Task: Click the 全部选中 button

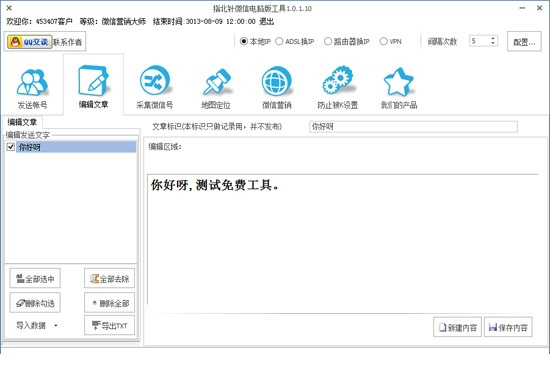Action: 35,279
